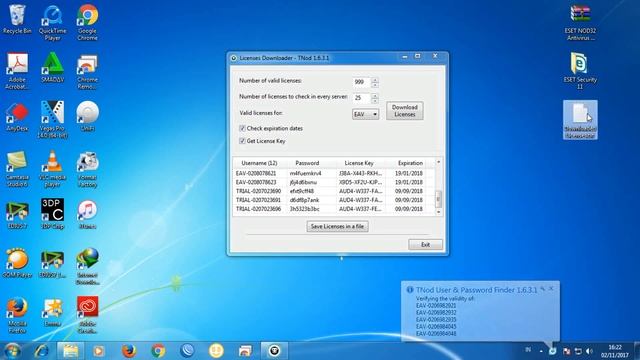Select the Mozilla Firefox desktop shortcut

point(17,315)
